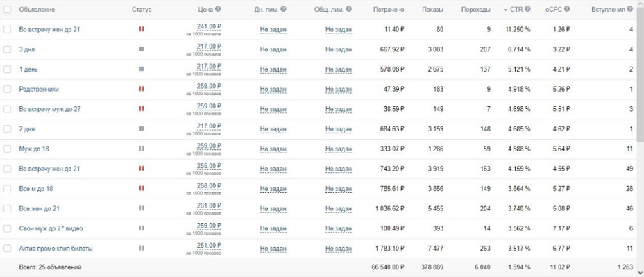Select the checkbox for Все жен до 21
Screen dimensions: 644x277
point(7,208)
